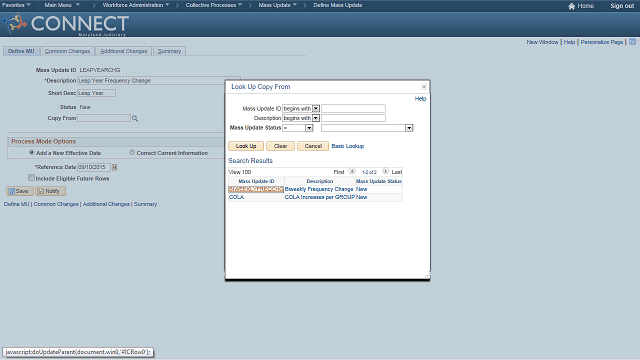
Task: Click the Short Desc input field
Action: [96, 93]
